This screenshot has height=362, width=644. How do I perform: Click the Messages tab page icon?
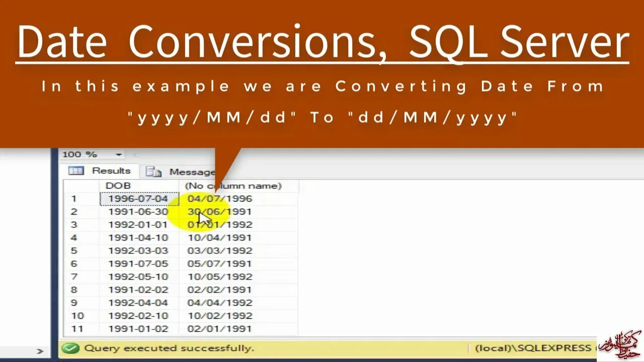153,172
